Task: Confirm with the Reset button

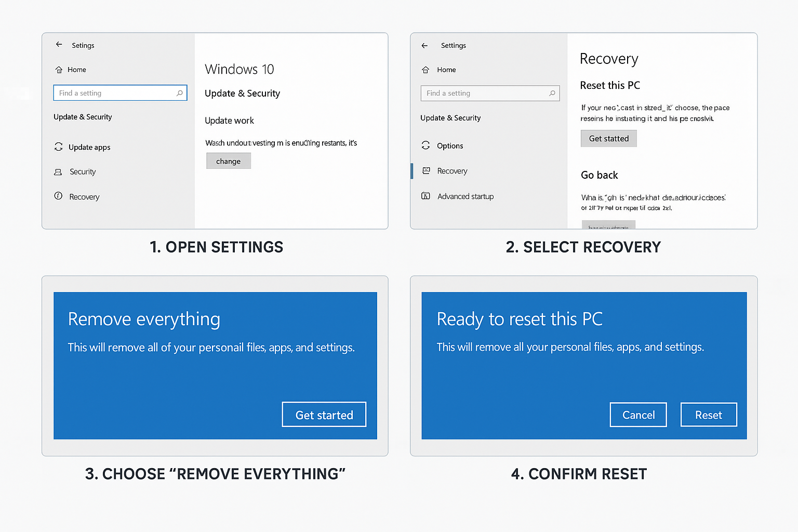Action: click(708, 415)
